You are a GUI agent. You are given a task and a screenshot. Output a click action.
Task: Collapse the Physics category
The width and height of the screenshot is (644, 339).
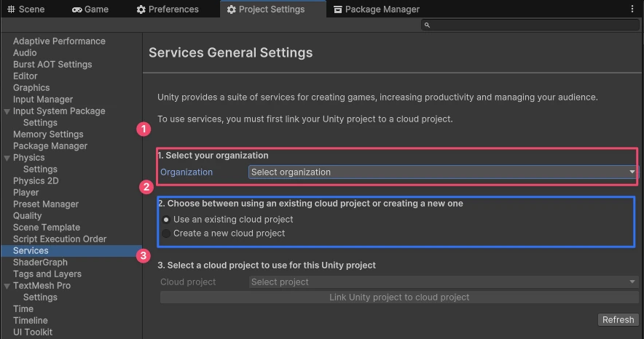click(7, 158)
